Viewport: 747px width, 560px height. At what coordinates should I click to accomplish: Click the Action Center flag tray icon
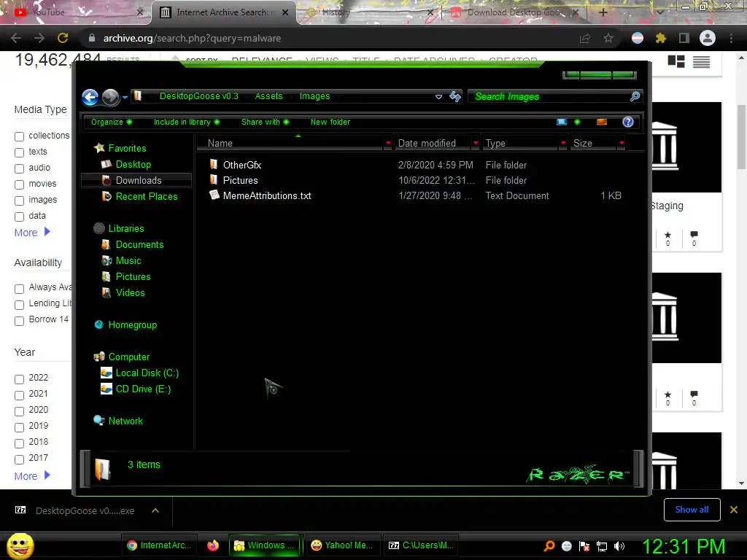584,546
